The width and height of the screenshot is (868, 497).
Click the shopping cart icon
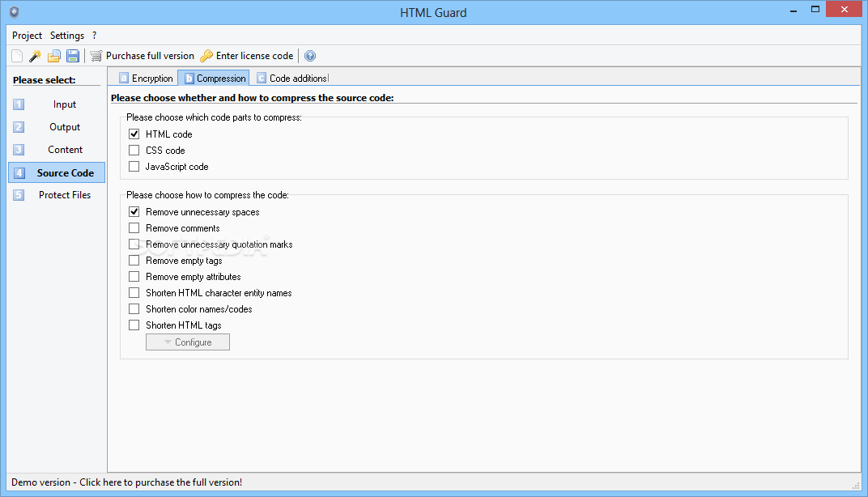[x=96, y=56]
